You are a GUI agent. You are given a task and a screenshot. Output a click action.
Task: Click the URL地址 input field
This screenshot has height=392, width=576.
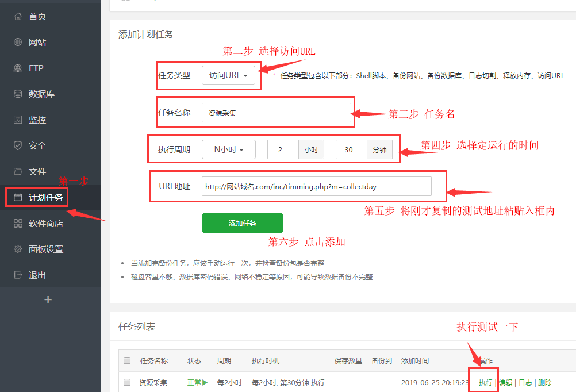pyautogui.click(x=316, y=186)
